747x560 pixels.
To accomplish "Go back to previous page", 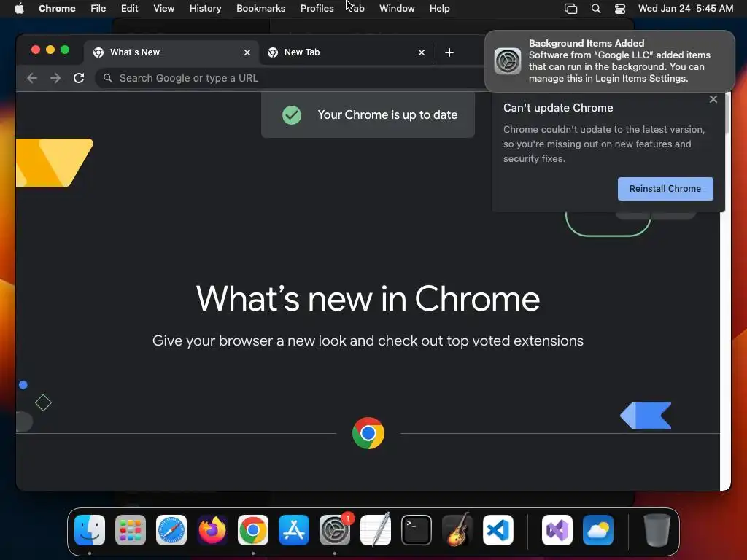I will 32,78.
